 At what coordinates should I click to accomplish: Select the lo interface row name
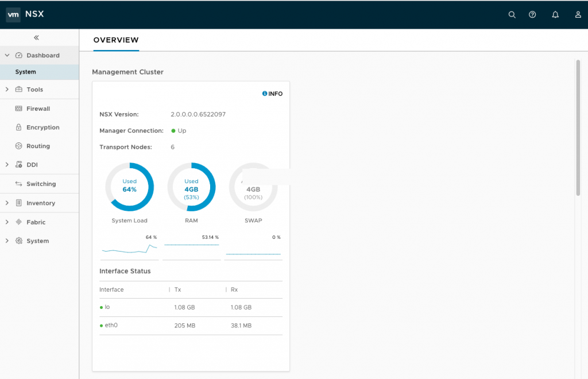[107, 307]
